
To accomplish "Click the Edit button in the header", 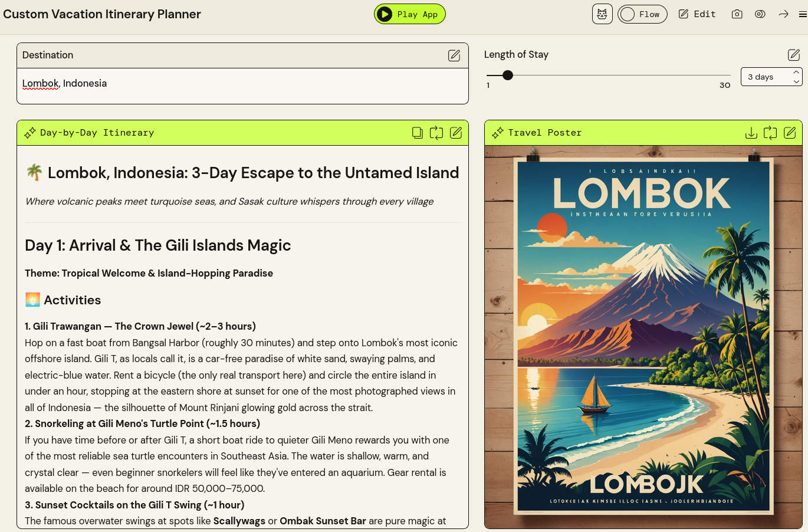I will 697,14.
